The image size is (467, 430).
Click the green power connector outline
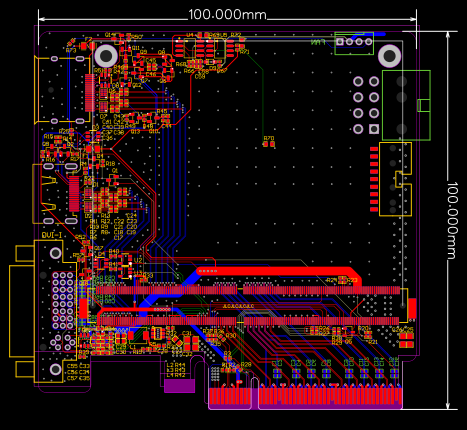click(x=406, y=105)
